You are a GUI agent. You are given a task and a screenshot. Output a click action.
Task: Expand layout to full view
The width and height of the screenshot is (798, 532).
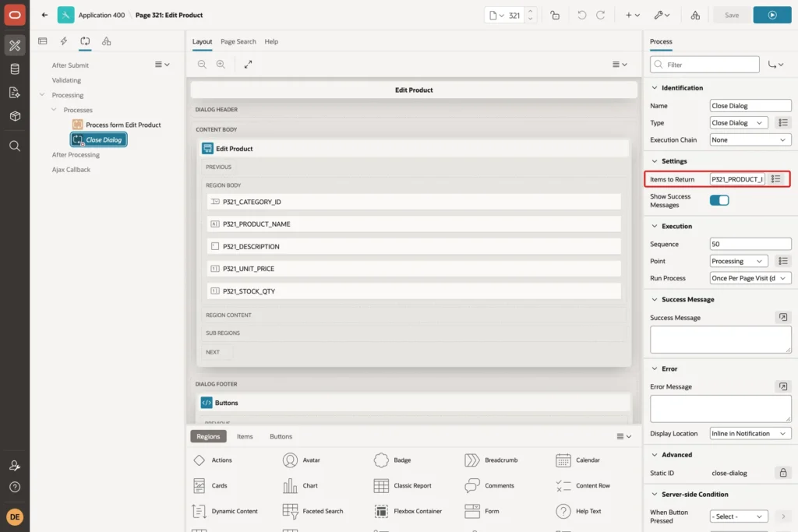click(x=248, y=64)
